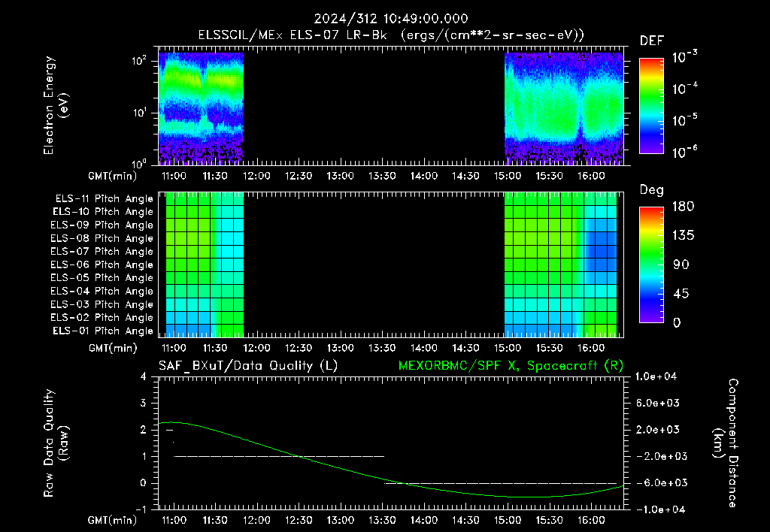Click the 10^-3 label on DEF scale
Image resolution: width=770 pixels, height=532 pixels.
point(685,57)
